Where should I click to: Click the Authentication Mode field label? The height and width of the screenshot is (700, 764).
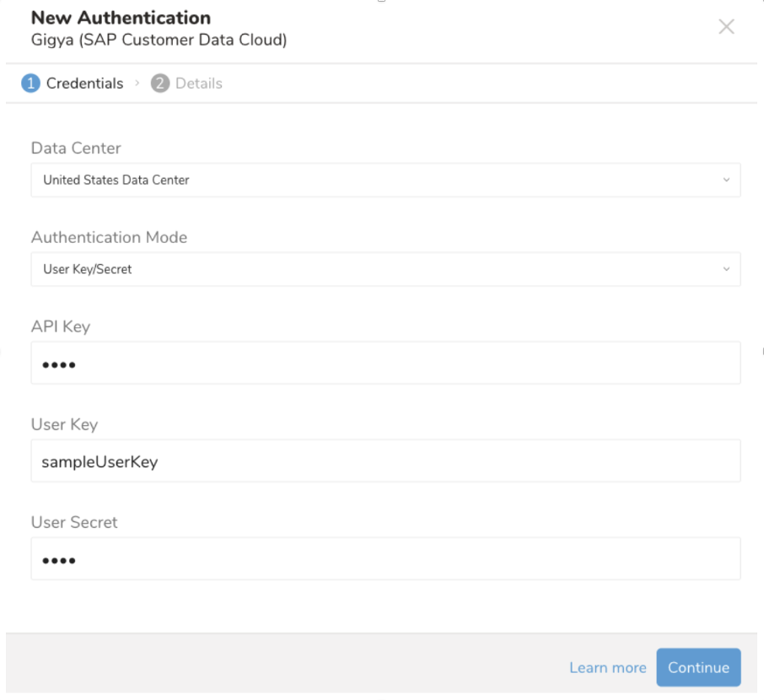point(109,238)
